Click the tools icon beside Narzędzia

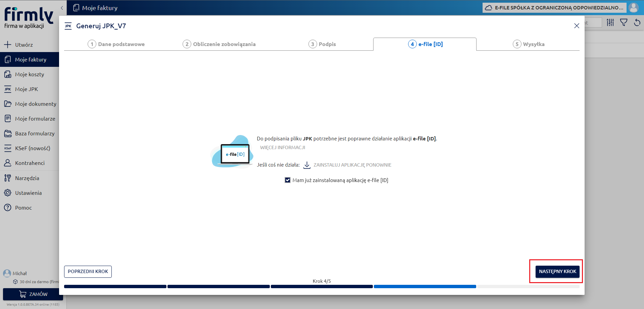tap(8, 178)
